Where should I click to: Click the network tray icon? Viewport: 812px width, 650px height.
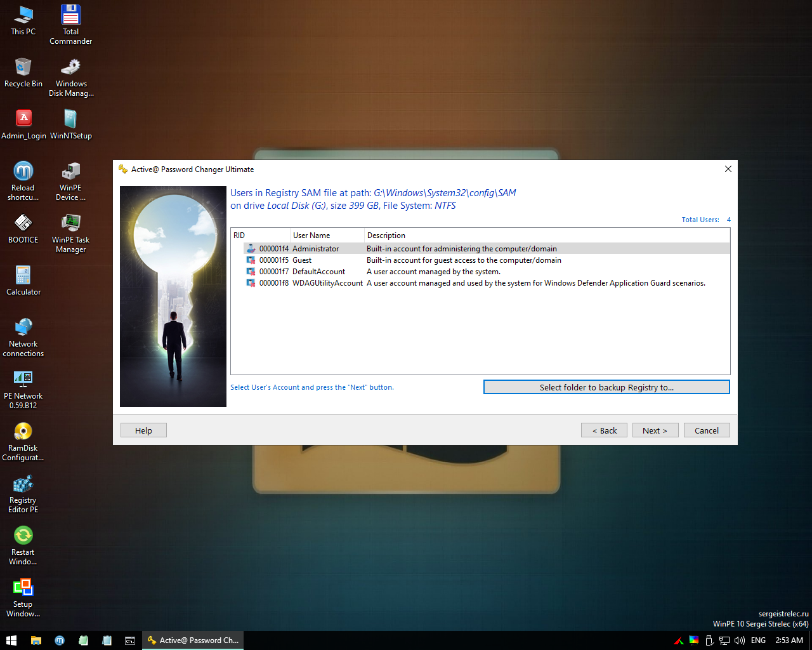click(724, 640)
